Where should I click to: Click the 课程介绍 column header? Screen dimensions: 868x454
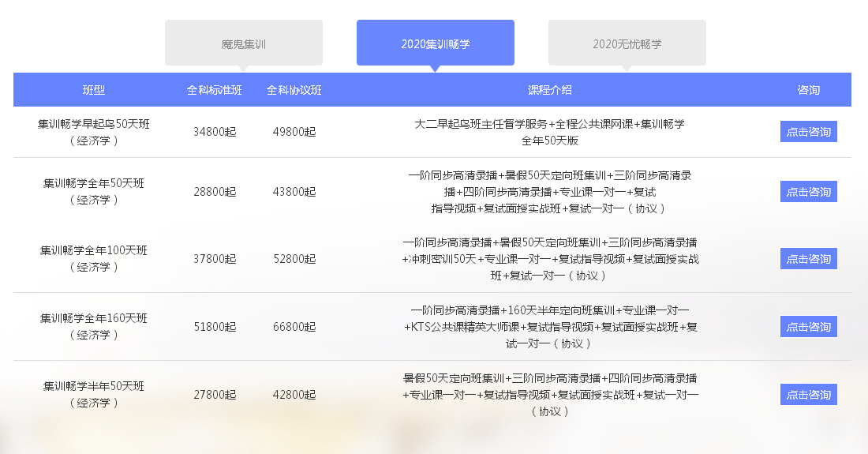[x=550, y=90]
